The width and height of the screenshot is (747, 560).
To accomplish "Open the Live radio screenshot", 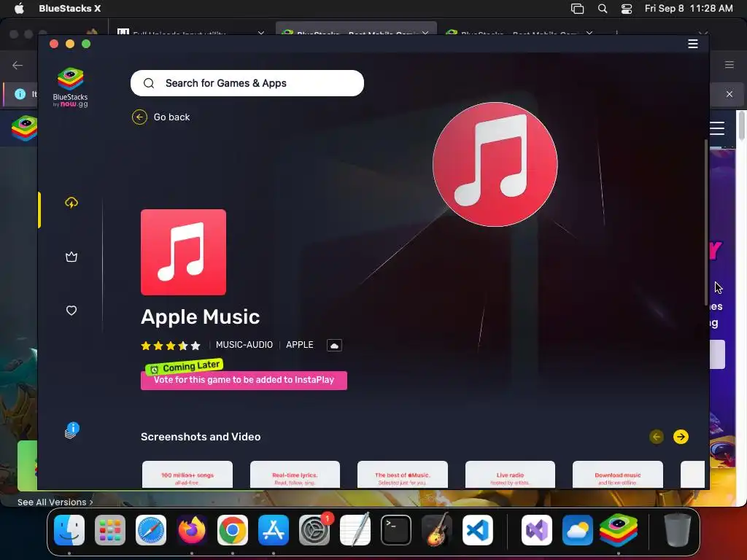I will (510, 474).
